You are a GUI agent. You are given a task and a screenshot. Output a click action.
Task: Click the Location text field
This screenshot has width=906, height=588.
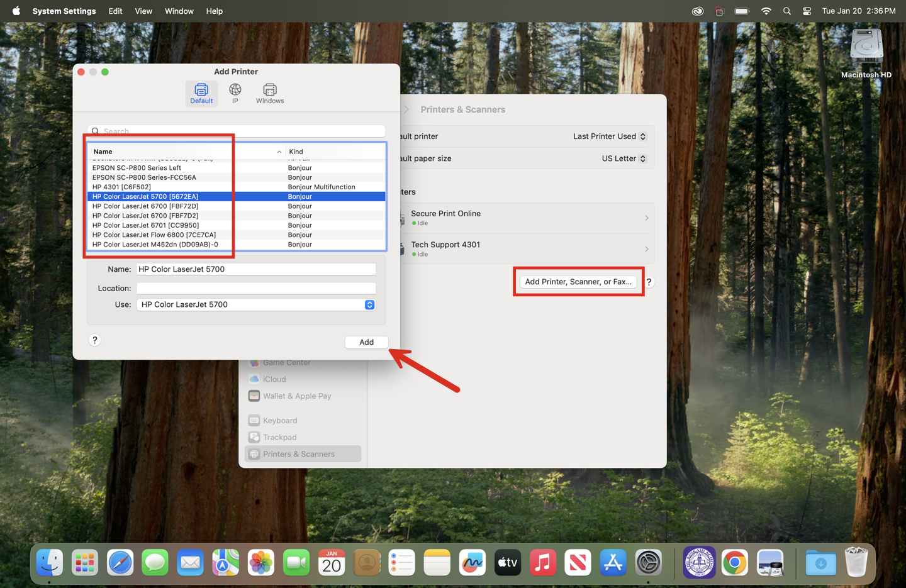click(x=256, y=288)
